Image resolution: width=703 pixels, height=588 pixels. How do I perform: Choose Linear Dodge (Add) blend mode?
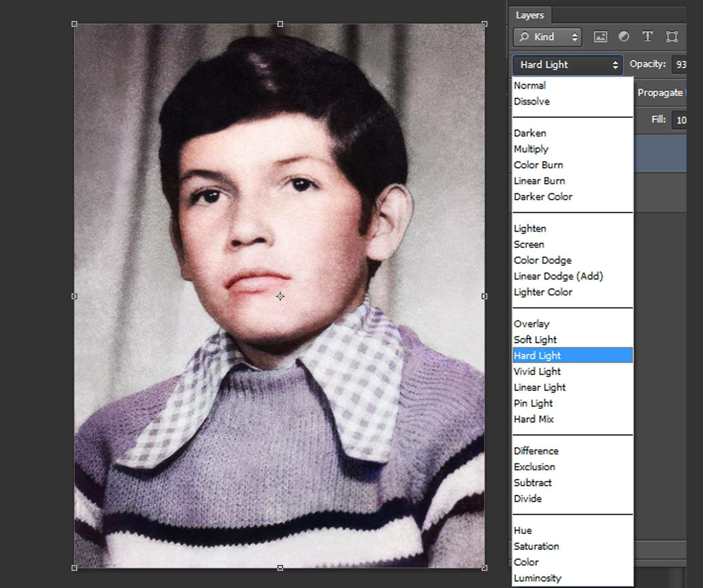tap(573, 276)
